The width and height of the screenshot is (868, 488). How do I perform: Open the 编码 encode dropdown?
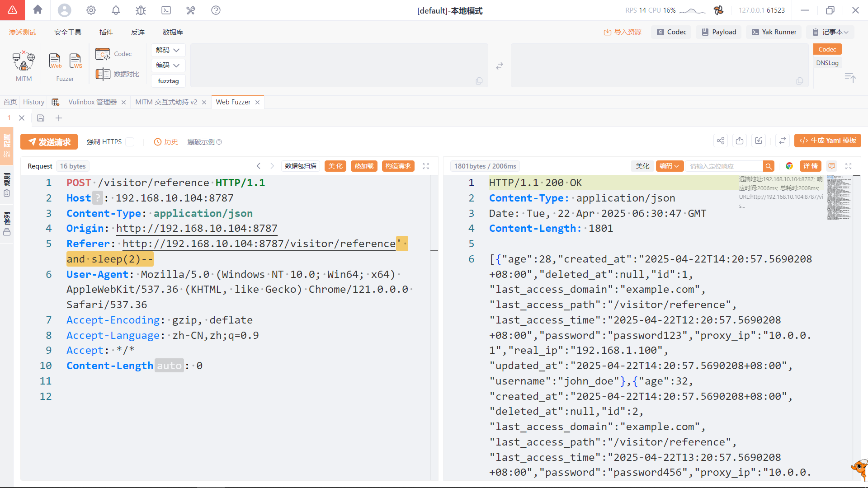tap(168, 66)
